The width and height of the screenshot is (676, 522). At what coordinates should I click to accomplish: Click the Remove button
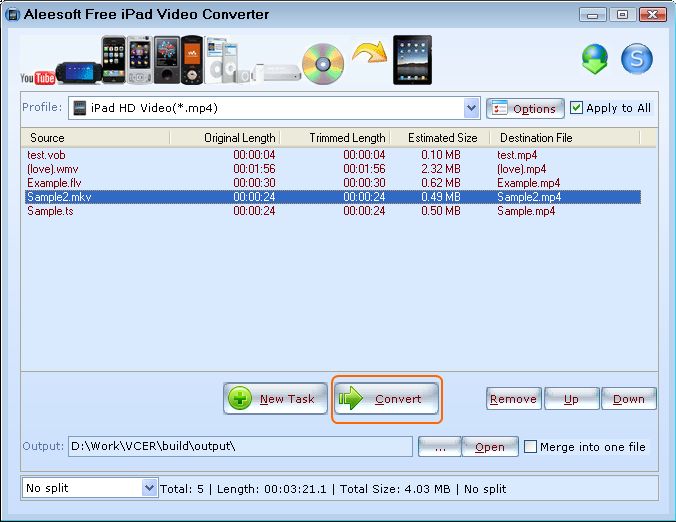tap(513, 399)
